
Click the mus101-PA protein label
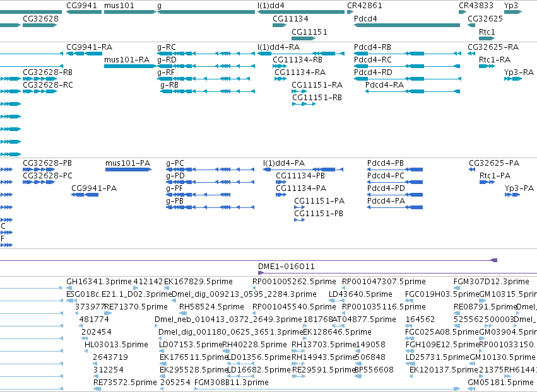click(128, 163)
